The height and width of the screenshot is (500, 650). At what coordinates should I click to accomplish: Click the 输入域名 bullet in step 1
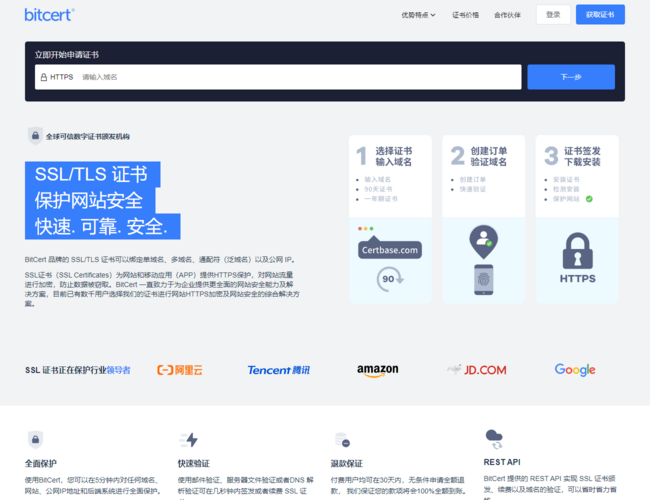(378, 180)
